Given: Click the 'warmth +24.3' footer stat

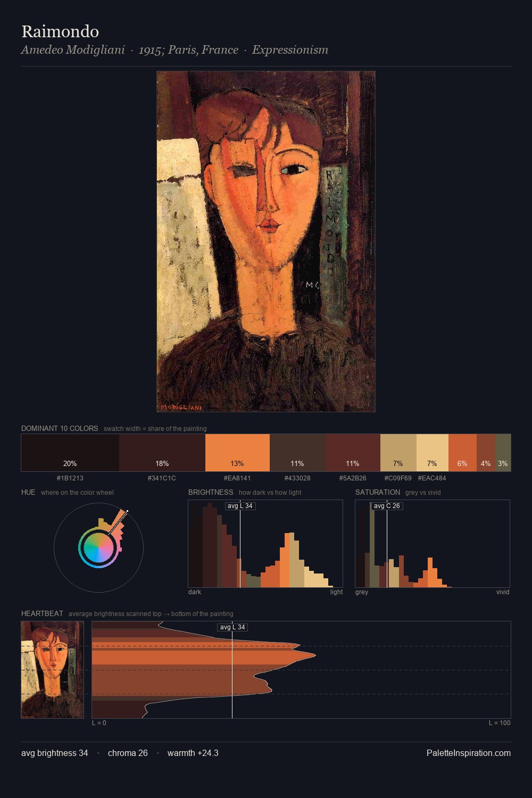Looking at the screenshot, I should [193, 753].
